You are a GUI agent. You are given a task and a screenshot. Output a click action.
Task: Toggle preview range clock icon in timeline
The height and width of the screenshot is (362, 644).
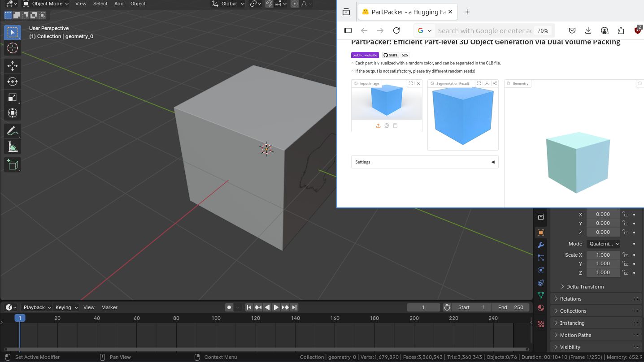coord(447,307)
